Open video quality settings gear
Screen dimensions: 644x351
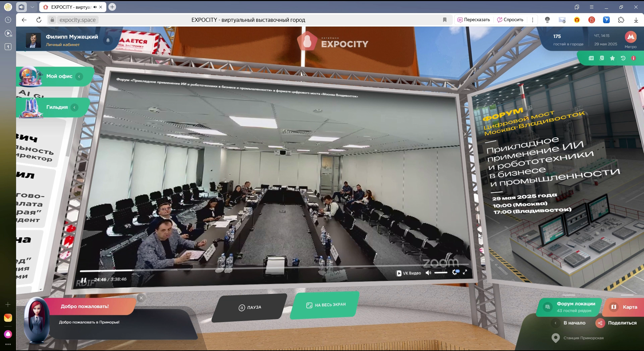(454, 272)
